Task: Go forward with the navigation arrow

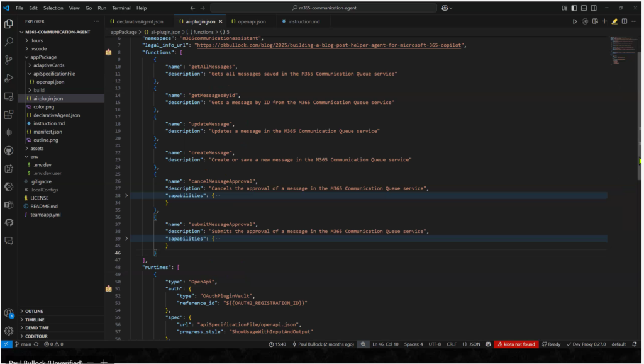Action: coord(203,8)
